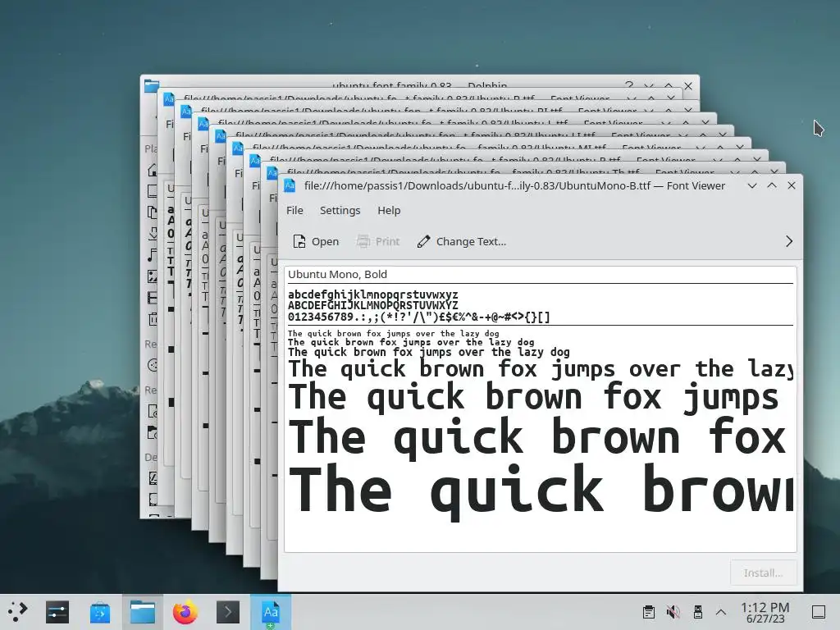The height and width of the screenshot is (630, 840).
Task: Minimize the Dolphin window
Action: point(649,85)
